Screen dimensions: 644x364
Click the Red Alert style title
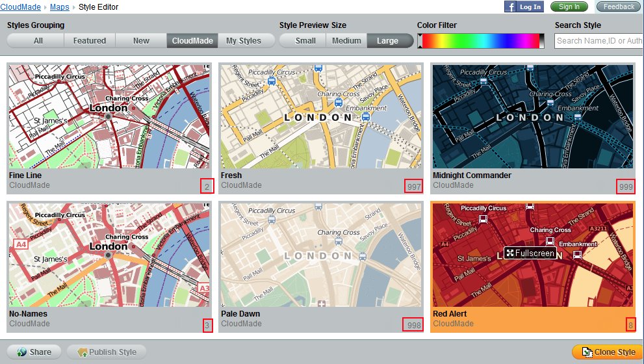pos(450,313)
